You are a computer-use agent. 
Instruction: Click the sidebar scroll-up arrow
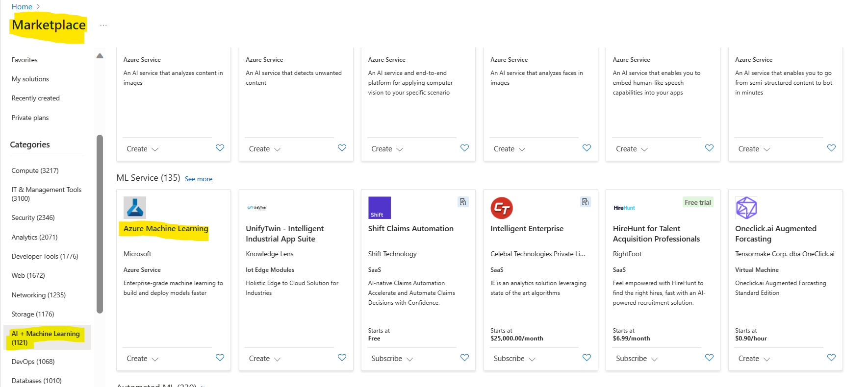tap(100, 56)
